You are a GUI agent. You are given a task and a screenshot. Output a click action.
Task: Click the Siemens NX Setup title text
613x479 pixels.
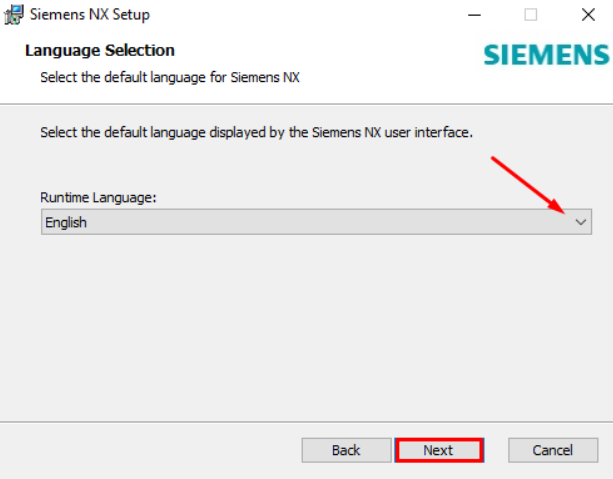coord(90,15)
